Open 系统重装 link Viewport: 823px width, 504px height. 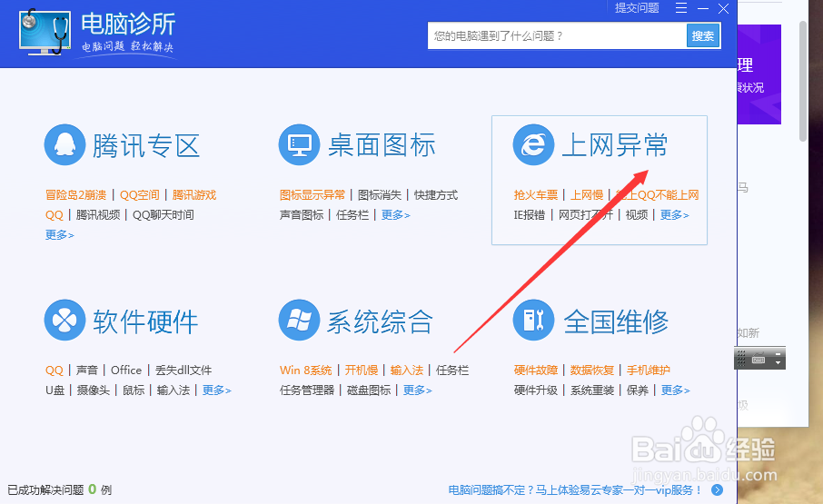pos(592,390)
